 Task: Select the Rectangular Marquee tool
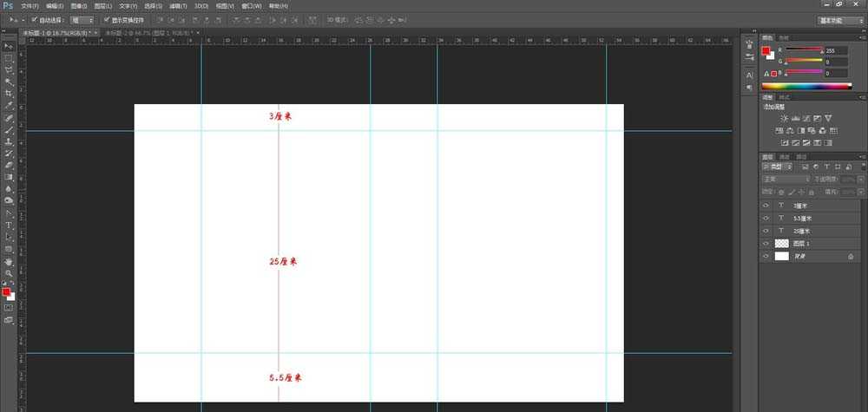pyautogui.click(x=9, y=58)
